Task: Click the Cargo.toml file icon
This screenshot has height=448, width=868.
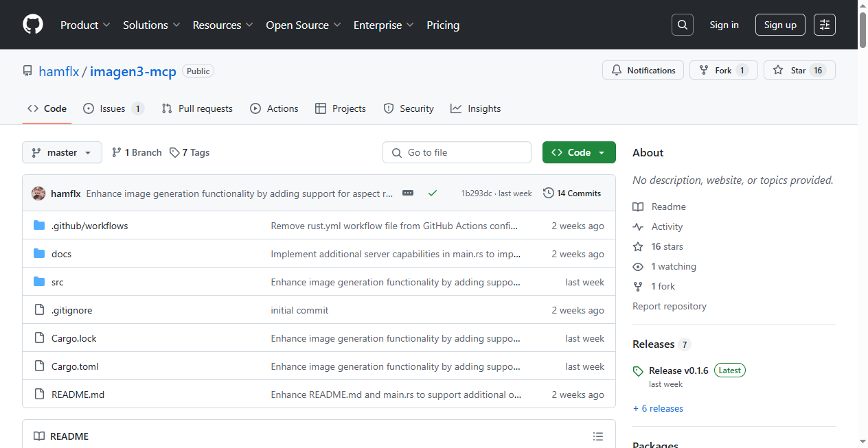Action: (39, 366)
